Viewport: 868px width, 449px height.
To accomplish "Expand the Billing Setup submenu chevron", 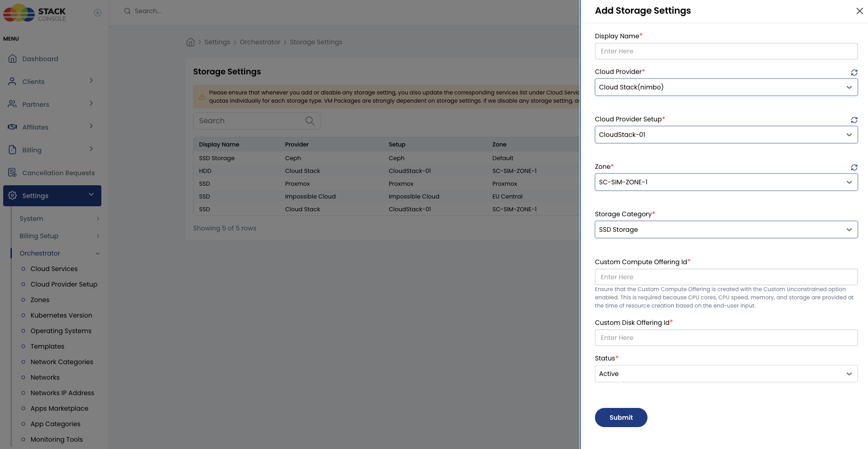I will (98, 236).
